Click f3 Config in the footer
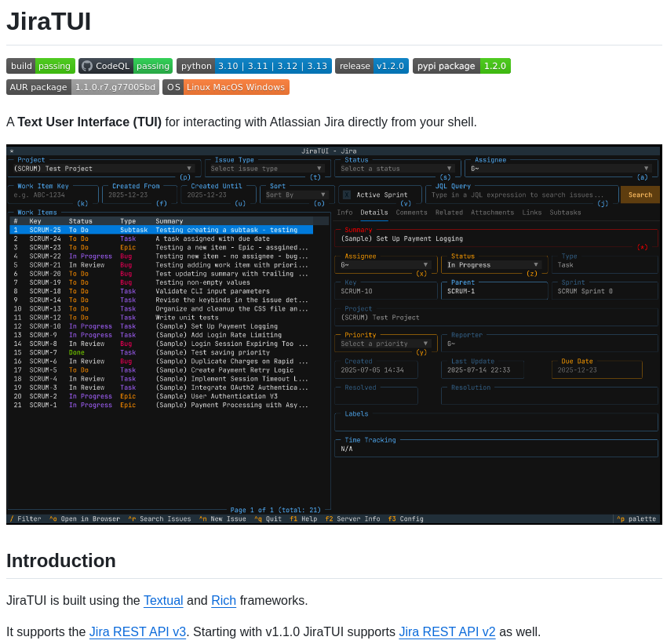The width and height of the screenshot is (667, 644). [x=406, y=518]
